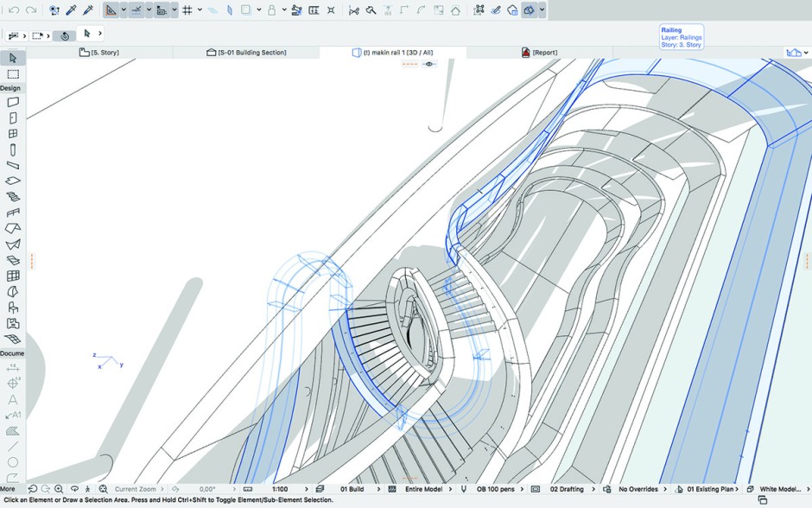Choose the Railing tool in toolbox
The height and width of the screenshot is (508, 812).
(x=13, y=213)
